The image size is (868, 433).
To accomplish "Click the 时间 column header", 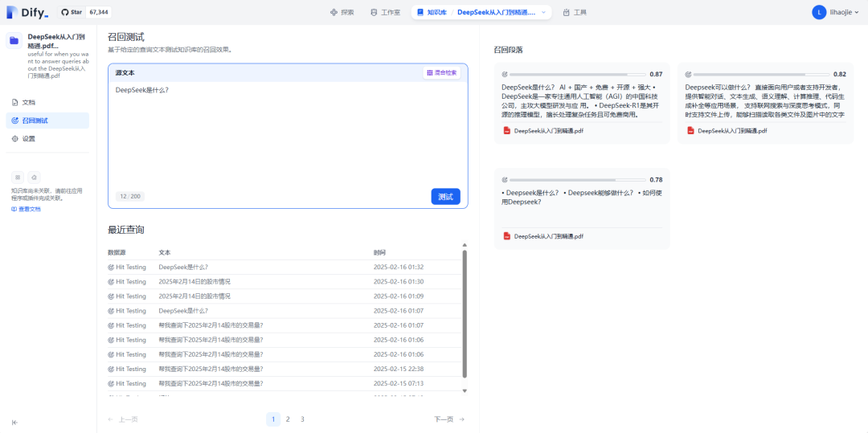I will (379, 253).
